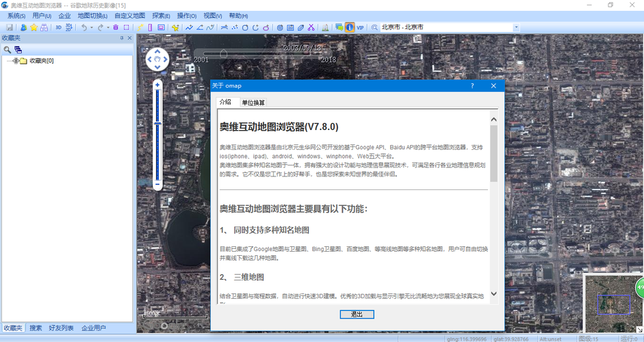This screenshot has width=644, height=342.
Task: Open the redo history dropdown arrow
Action: tap(108, 27)
